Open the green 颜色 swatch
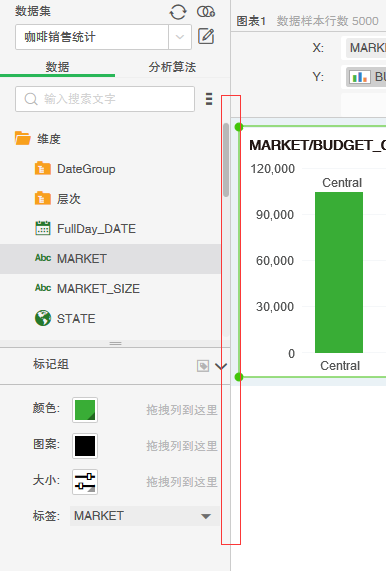386x571 pixels. point(85,410)
